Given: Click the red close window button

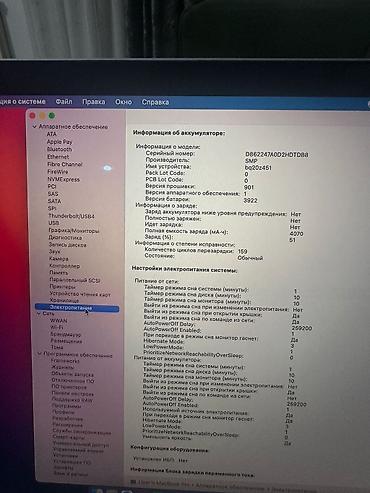Looking at the screenshot, I should (x=33, y=116).
